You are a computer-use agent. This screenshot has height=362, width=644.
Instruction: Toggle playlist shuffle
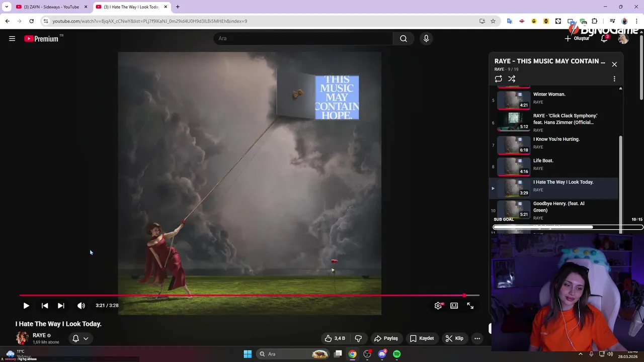point(512,79)
